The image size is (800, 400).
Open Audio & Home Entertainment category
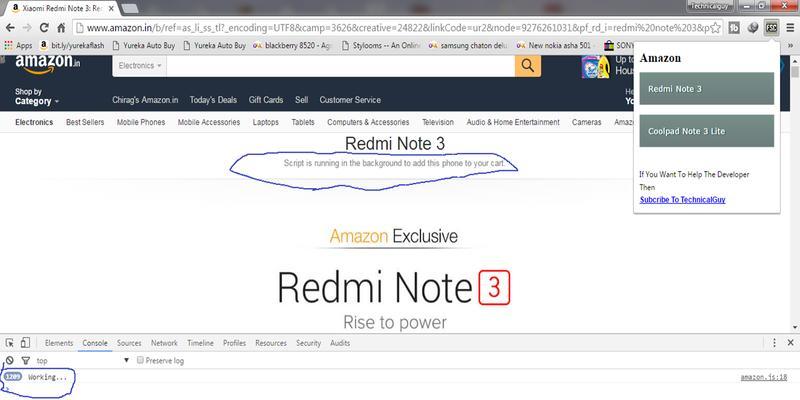(513, 122)
